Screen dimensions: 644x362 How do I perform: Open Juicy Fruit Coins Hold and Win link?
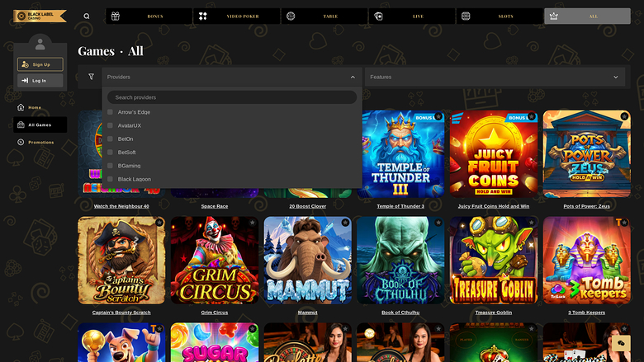click(x=493, y=206)
